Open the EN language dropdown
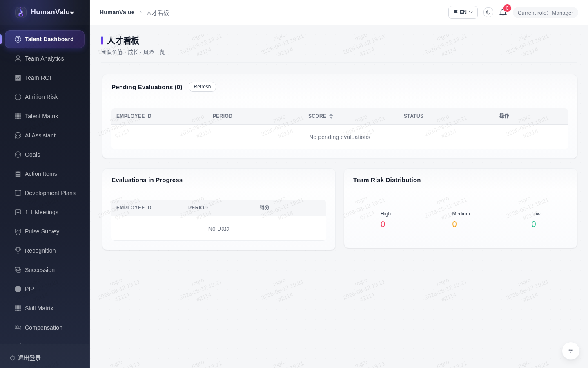588x368 pixels. 463,12
